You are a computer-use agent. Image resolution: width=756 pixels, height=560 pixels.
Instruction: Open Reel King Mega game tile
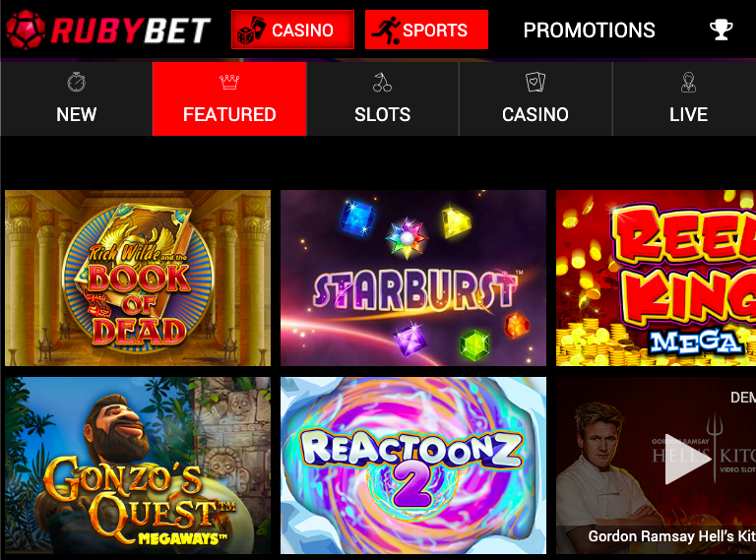pyautogui.click(x=657, y=279)
